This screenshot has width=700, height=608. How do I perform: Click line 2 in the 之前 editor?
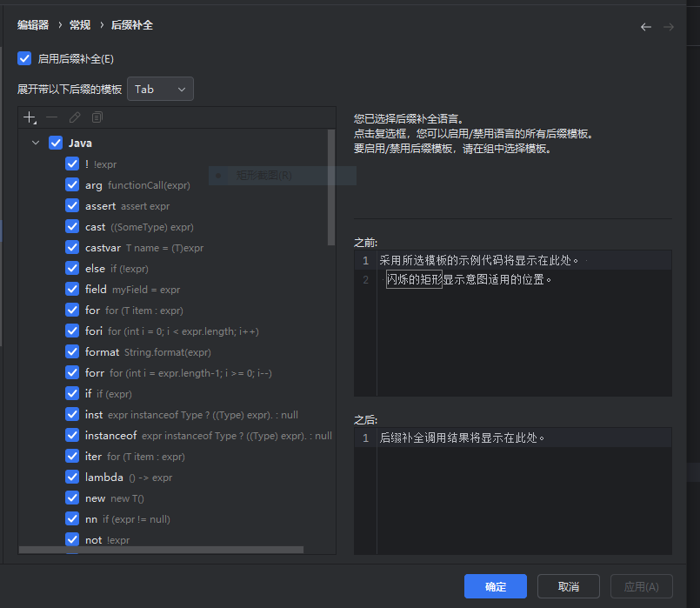[x=513, y=279]
